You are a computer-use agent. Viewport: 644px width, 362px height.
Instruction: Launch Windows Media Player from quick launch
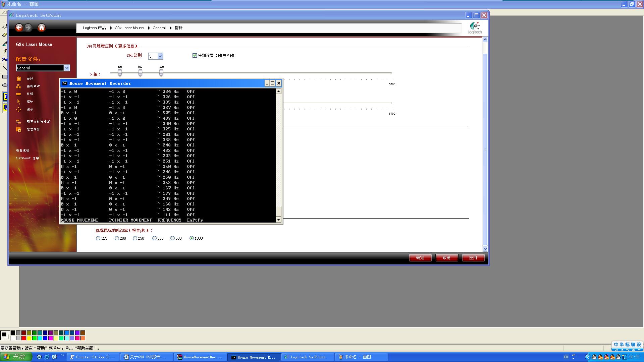coord(39,357)
